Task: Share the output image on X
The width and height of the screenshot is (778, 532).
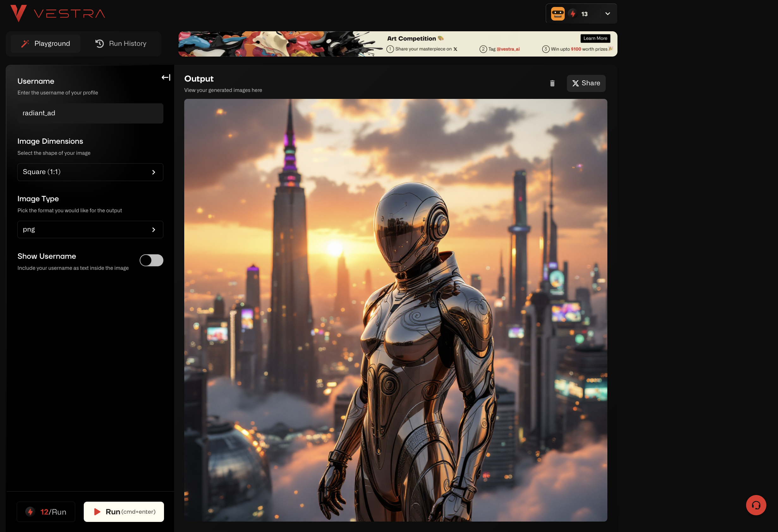Action: 586,83
